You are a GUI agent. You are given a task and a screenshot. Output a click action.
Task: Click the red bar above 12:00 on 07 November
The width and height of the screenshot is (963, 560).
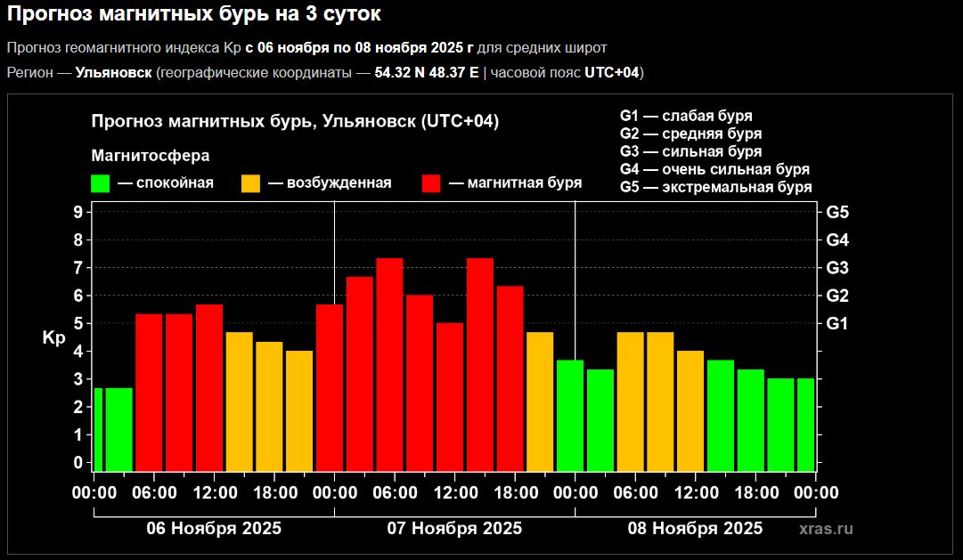coord(450,395)
